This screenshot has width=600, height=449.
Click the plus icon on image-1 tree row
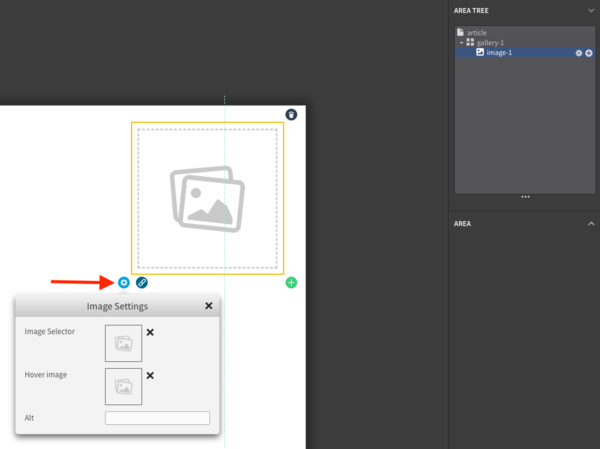[588, 53]
